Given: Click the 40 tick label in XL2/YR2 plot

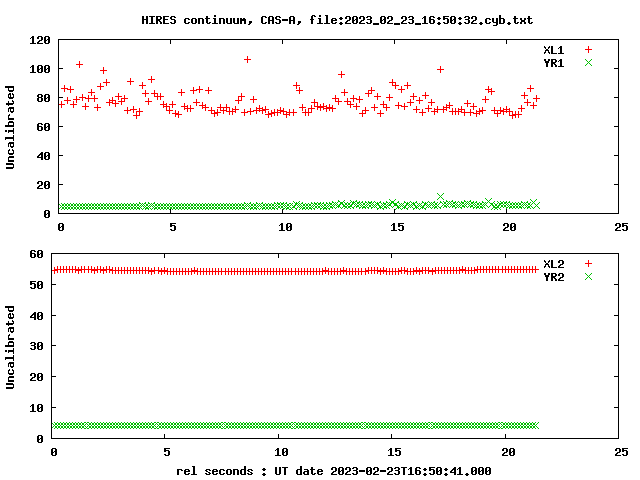Looking at the screenshot, I should pyautogui.click(x=36, y=316).
